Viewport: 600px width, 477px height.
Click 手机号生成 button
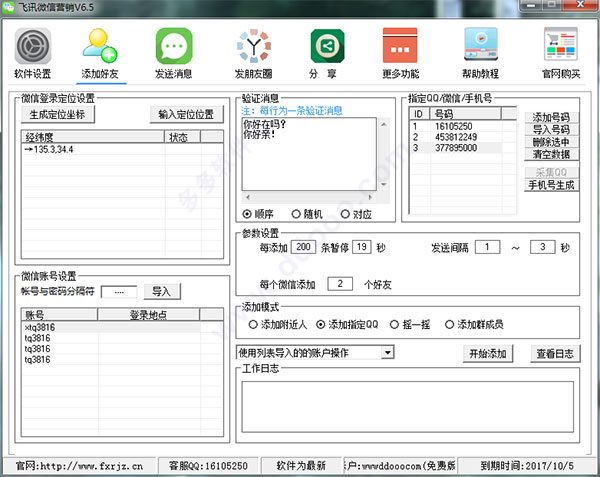click(551, 185)
